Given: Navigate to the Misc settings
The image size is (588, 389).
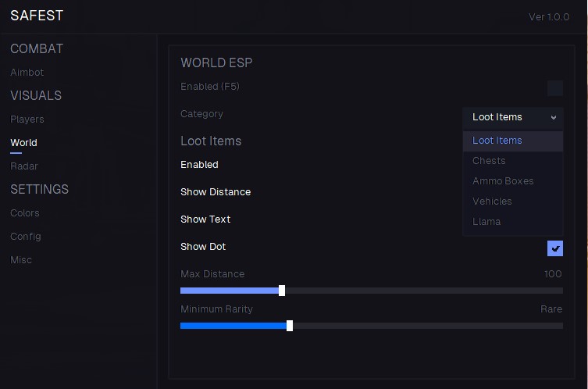Looking at the screenshot, I should coord(21,260).
